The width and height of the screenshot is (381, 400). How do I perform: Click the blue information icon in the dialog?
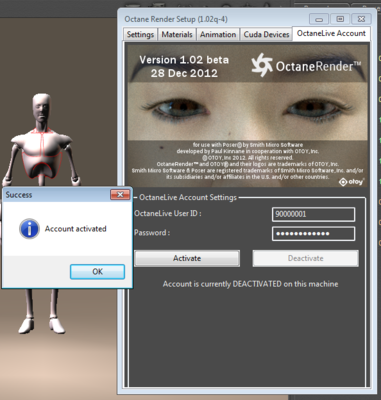tap(29, 229)
